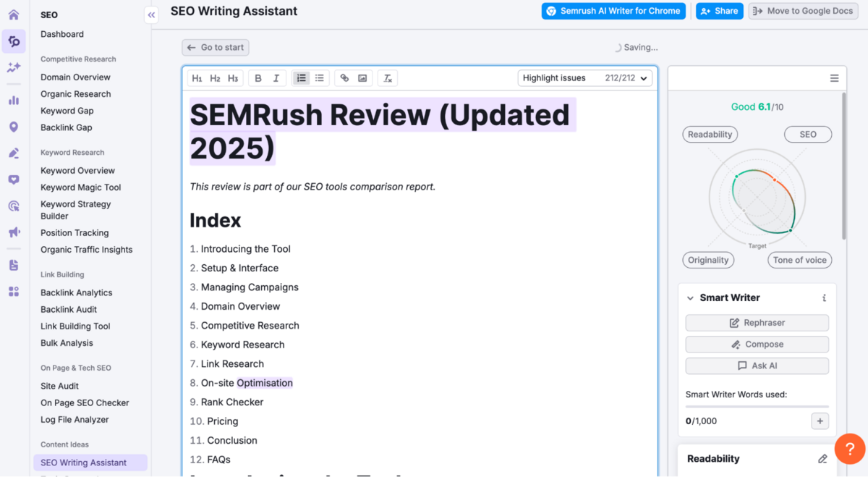The image size is (868, 477).
Task: Apply Heading 3 style
Action: coord(233,78)
